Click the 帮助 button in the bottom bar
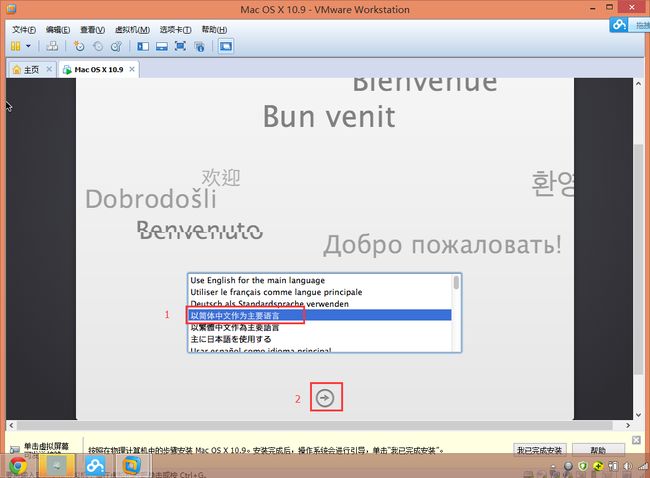The width and height of the screenshot is (650, 478). tap(598, 450)
